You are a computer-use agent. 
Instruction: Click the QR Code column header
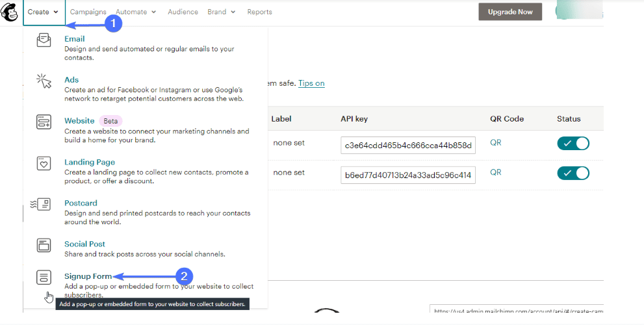click(x=507, y=119)
